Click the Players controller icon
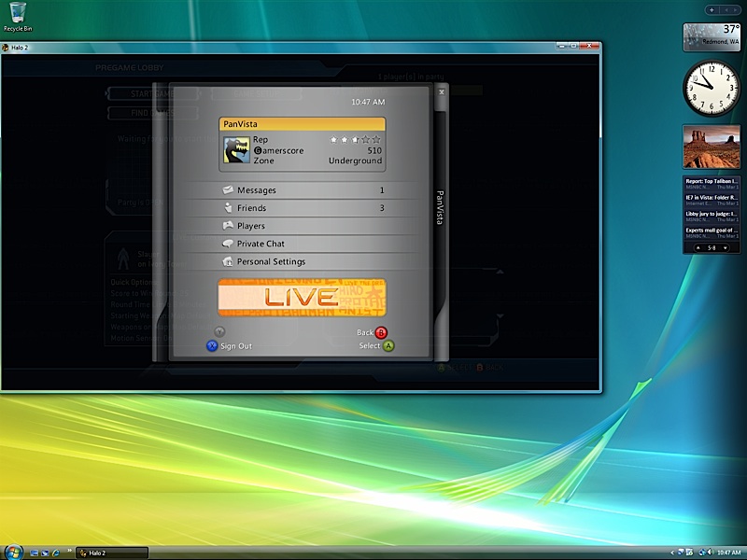 click(227, 226)
